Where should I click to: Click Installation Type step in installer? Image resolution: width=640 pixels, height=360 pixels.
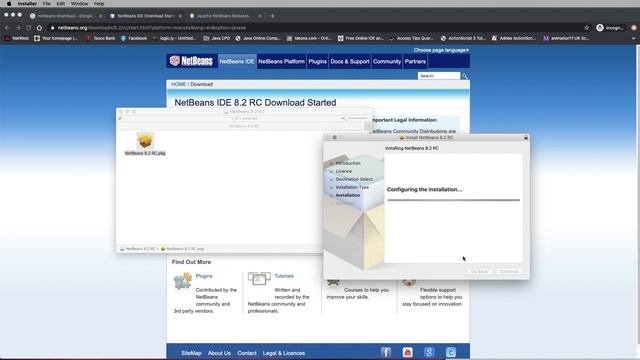coord(352,187)
